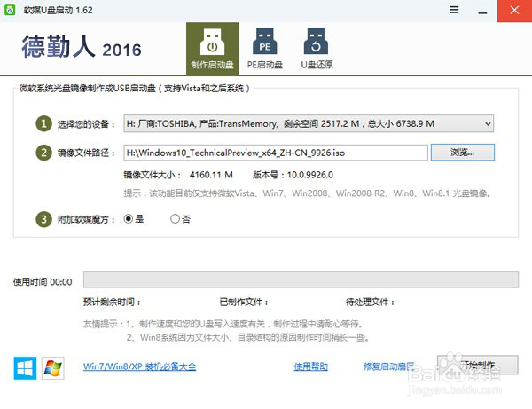
Task: Click the 预计剩余时间 label
Action: click(x=112, y=302)
